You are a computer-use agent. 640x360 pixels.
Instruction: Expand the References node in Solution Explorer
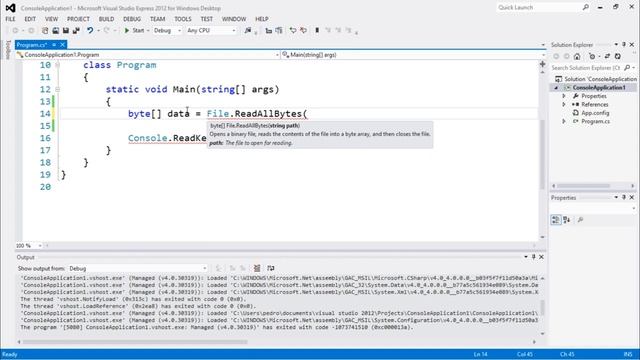[x=564, y=104]
